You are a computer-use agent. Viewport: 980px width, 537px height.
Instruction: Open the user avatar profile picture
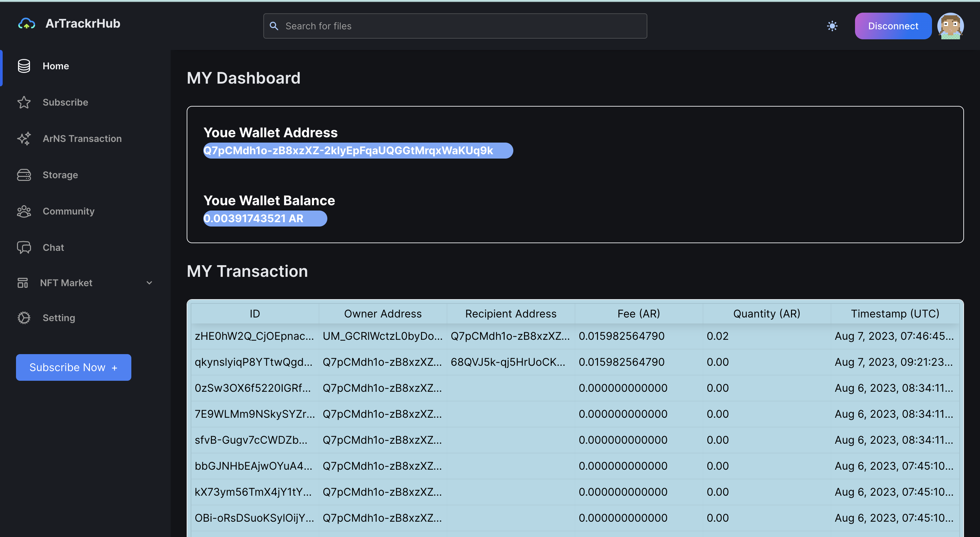[950, 26]
